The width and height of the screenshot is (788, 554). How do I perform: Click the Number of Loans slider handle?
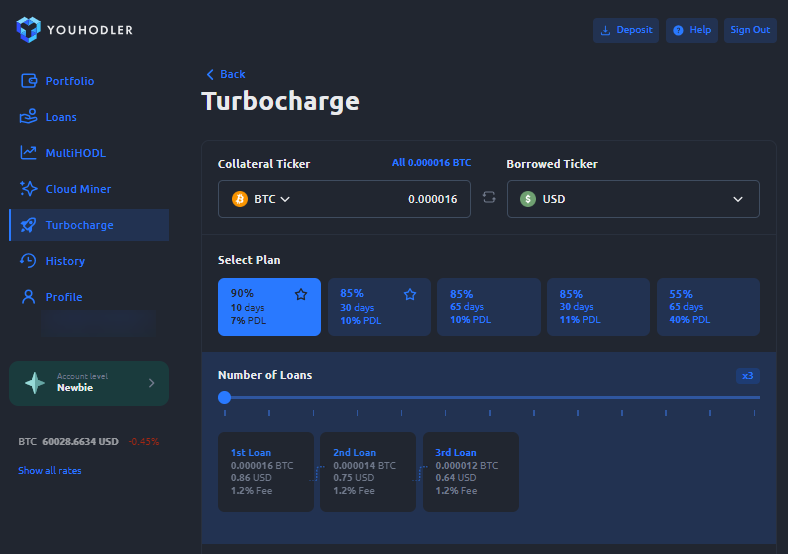pyautogui.click(x=225, y=397)
